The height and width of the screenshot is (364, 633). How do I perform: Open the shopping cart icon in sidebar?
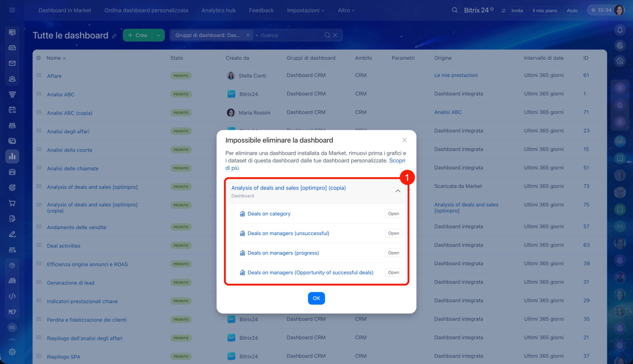point(12,203)
